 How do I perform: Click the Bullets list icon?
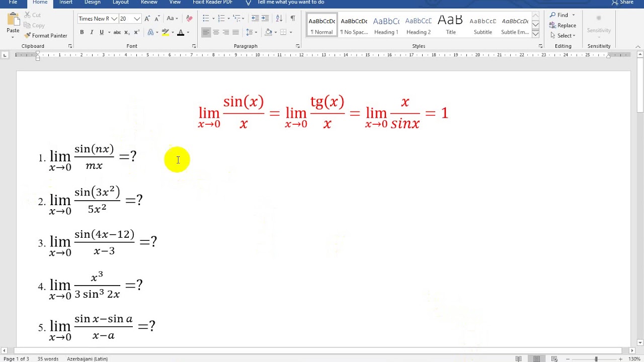tap(206, 19)
